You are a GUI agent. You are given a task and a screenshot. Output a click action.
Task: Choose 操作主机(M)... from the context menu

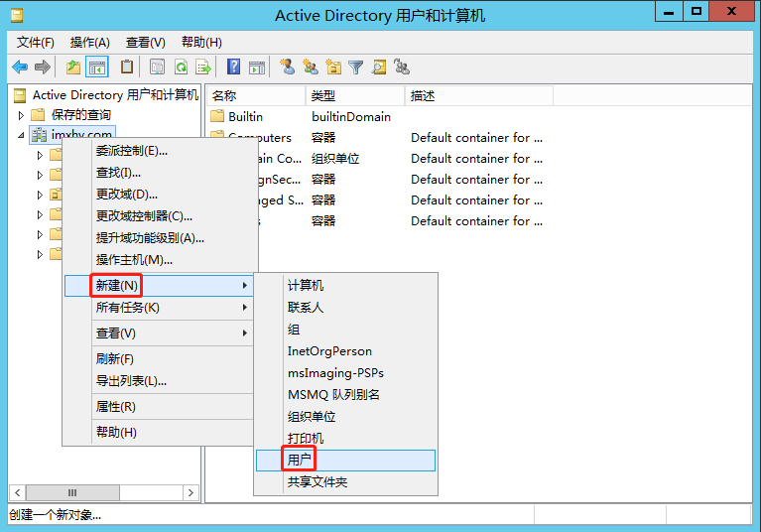tap(160, 260)
